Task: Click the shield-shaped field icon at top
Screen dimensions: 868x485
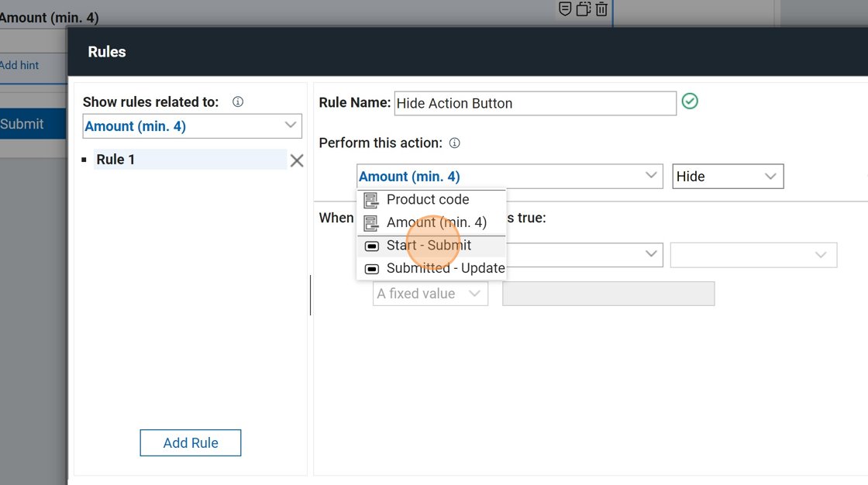Action: (x=565, y=9)
